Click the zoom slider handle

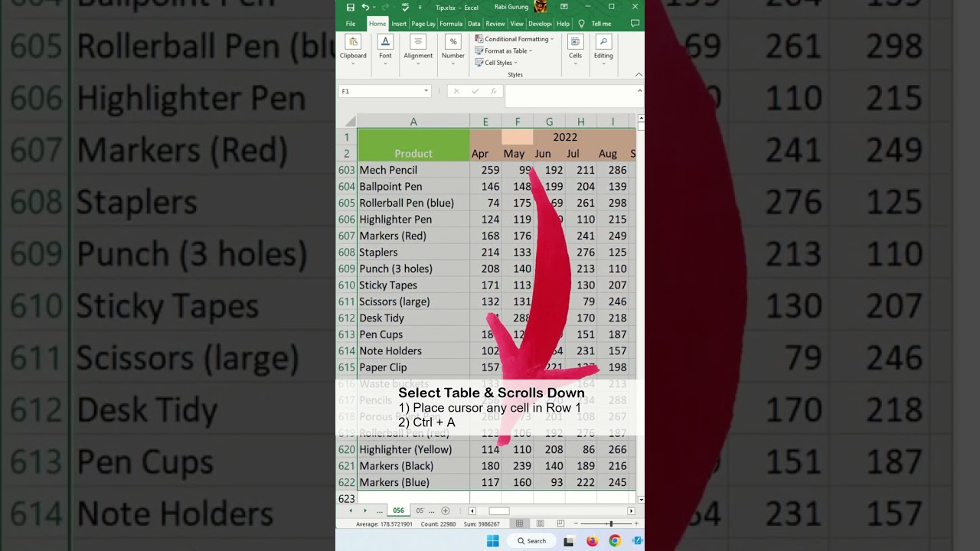[610, 523]
